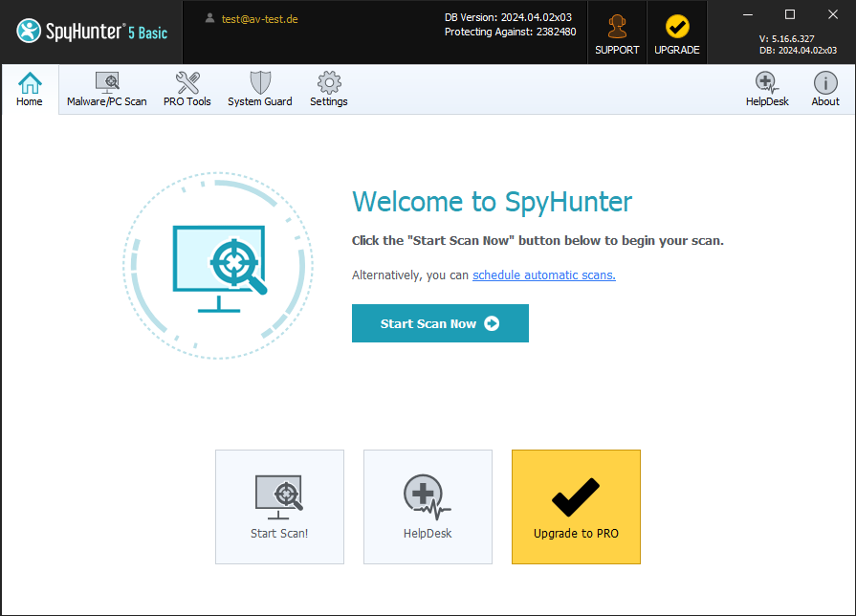Click the test@av-test.de account email
856x616 pixels.
(x=259, y=18)
